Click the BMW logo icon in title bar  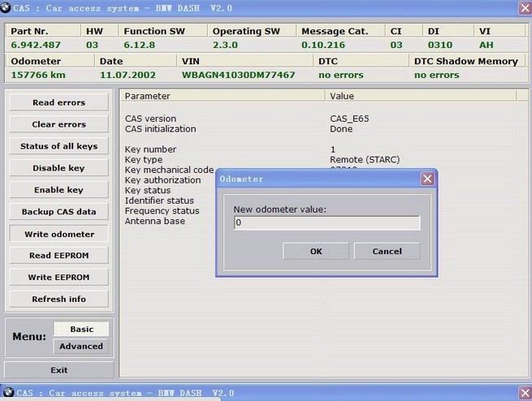click(x=5, y=7)
